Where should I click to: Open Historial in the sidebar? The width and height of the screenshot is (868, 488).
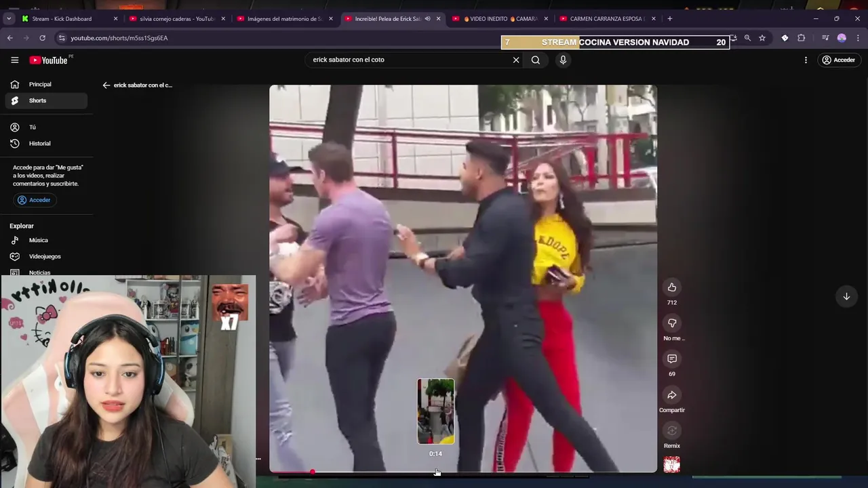[x=46, y=143]
